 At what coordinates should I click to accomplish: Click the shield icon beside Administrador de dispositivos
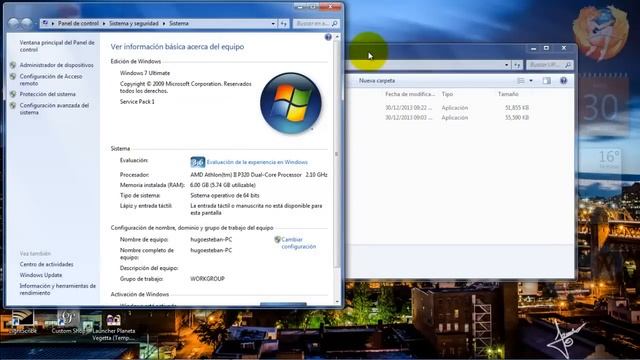tap(13, 65)
